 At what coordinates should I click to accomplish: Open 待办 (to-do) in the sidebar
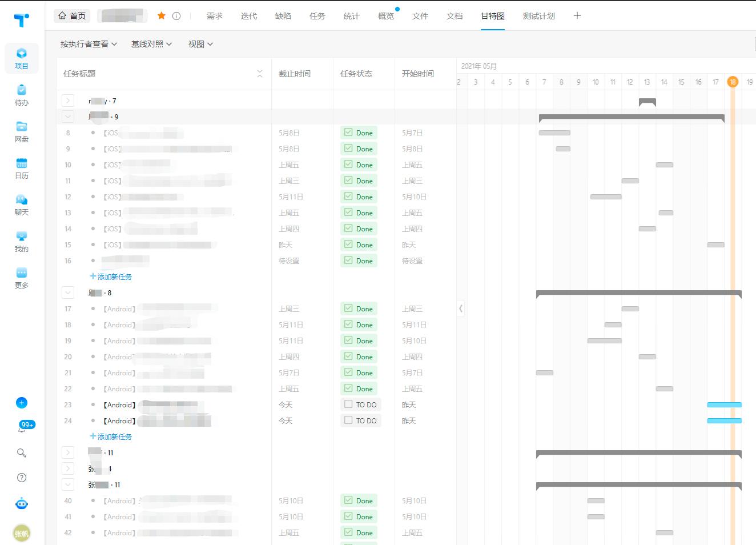click(x=22, y=95)
